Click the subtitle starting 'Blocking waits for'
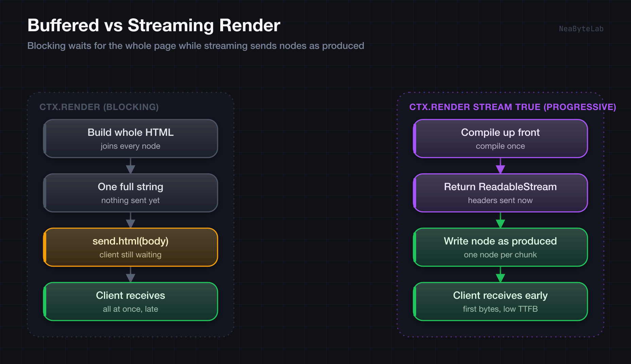The width and height of the screenshot is (631, 364). 196,46
